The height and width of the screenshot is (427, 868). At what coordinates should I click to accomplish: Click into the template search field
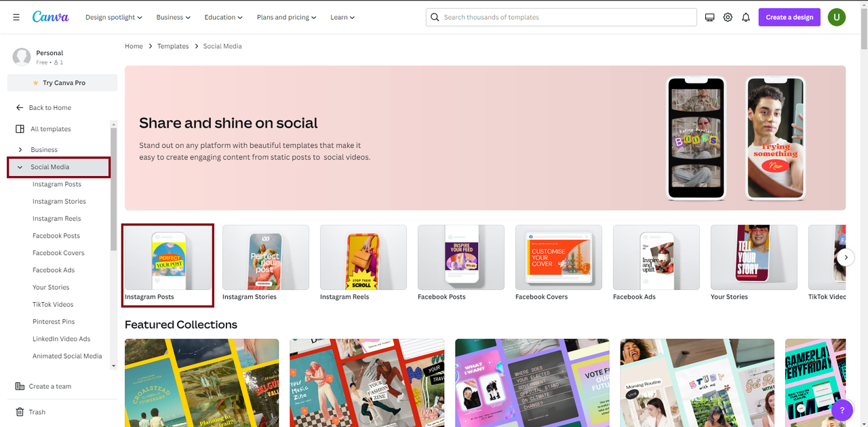(x=561, y=17)
